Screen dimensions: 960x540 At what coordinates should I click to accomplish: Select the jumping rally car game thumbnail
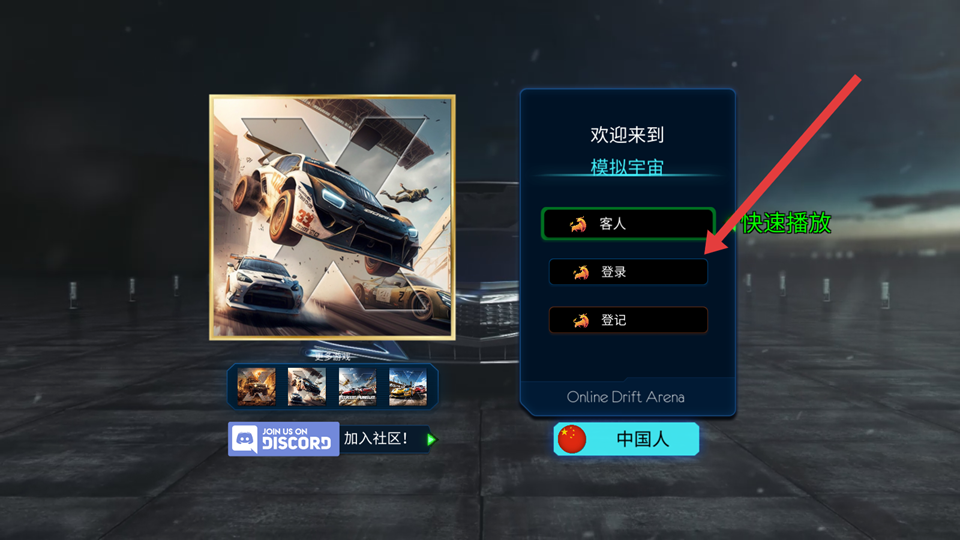click(307, 386)
